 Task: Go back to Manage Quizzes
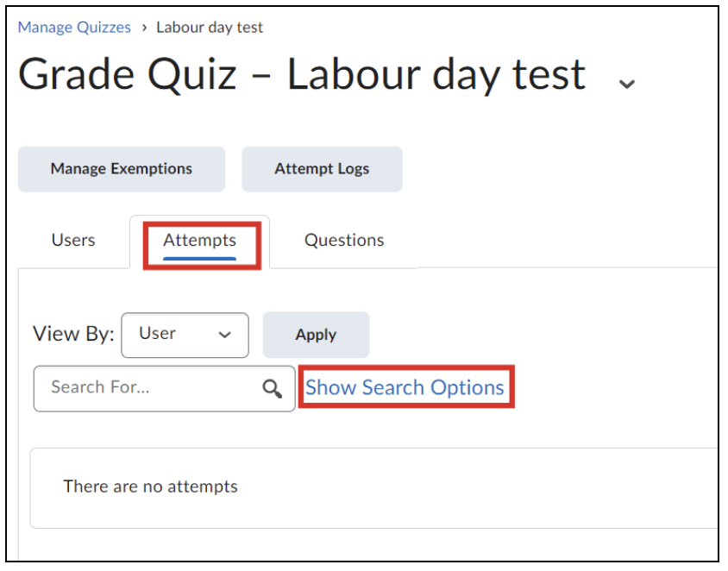click(x=74, y=28)
